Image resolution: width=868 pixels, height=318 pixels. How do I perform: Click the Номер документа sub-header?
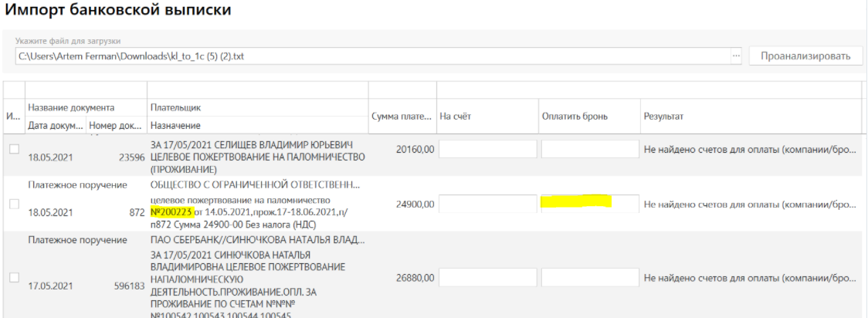pyautogui.click(x=116, y=125)
